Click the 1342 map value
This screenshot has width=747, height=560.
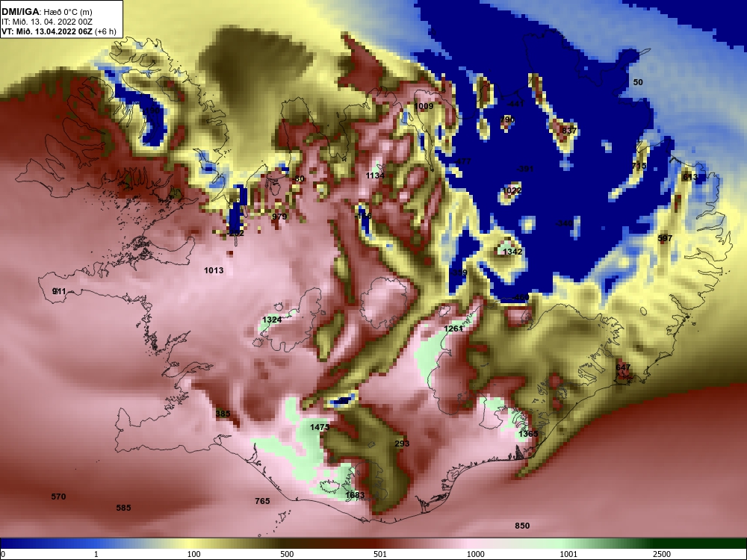tap(512, 252)
